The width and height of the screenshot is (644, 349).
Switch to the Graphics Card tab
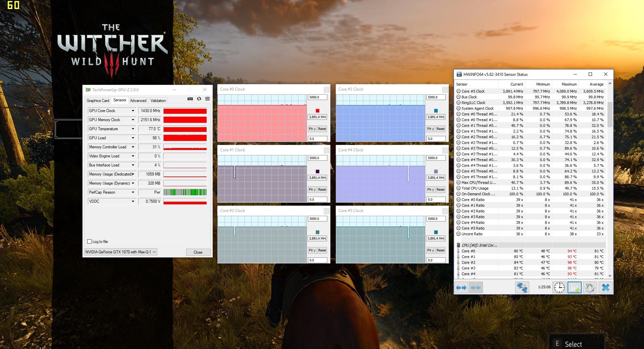pyautogui.click(x=98, y=101)
